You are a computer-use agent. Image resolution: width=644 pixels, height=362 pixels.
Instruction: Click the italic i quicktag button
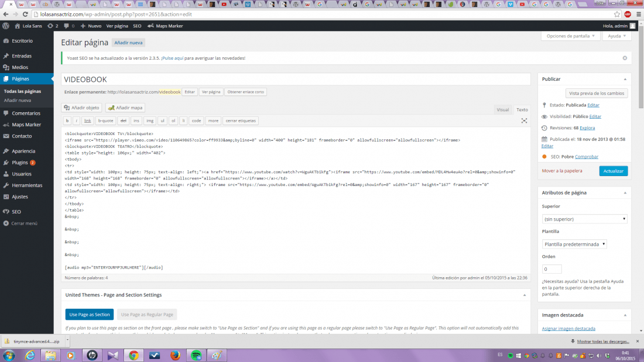click(76, 120)
